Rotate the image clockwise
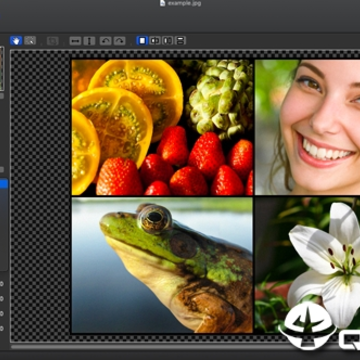The image size is (360, 360). click(x=119, y=41)
